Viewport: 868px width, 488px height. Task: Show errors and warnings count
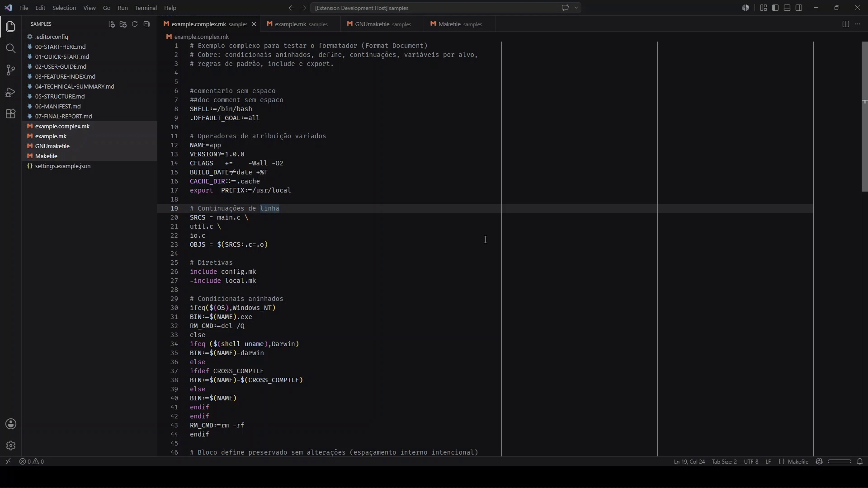click(x=32, y=461)
